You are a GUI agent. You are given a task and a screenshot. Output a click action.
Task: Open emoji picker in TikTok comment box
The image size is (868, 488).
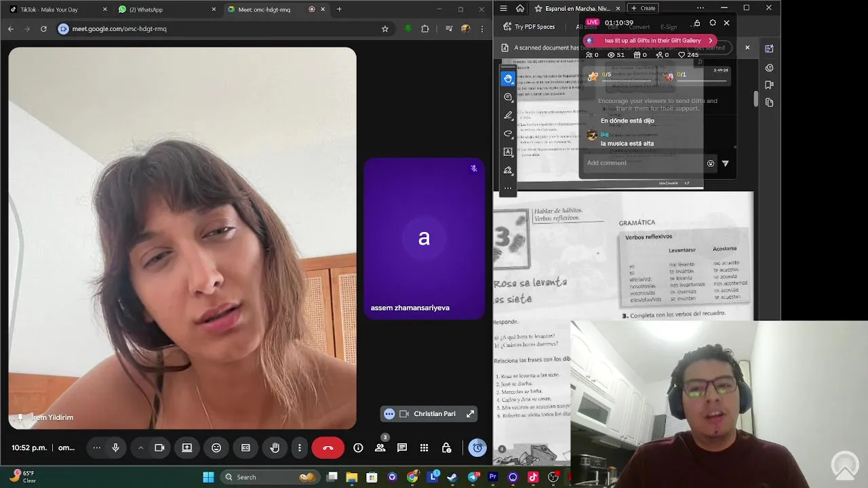point(711,163)
